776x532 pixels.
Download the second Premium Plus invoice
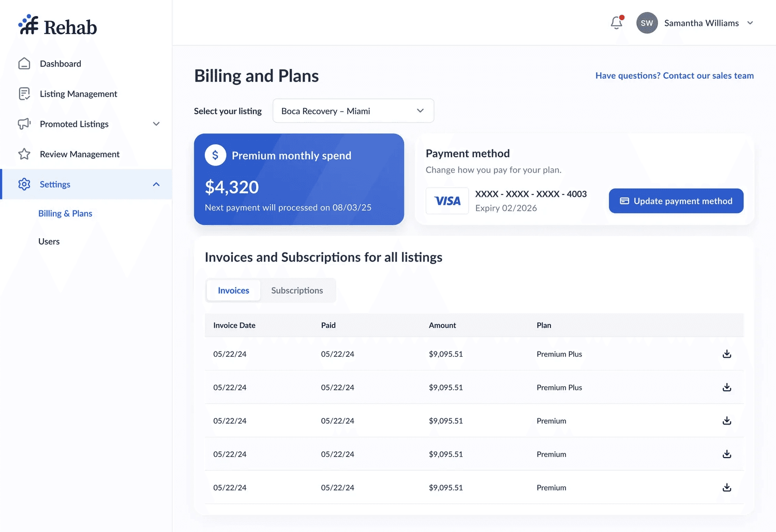727,387
